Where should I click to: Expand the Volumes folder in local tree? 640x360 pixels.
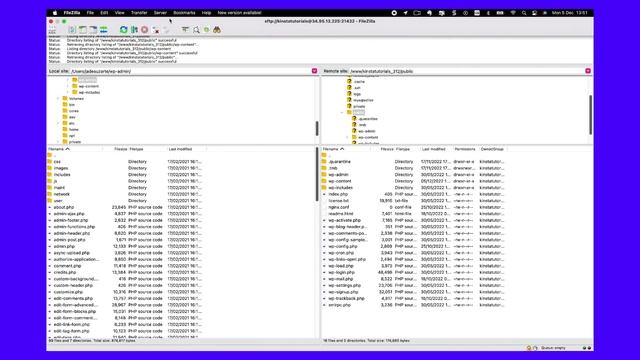tap(58, 98)
